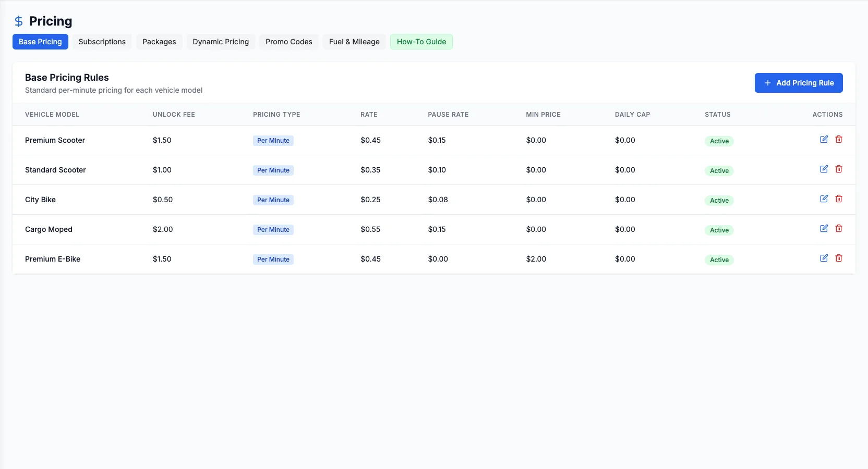Click the $2.00 unlock fee for Cargo Moped
Screen dimensions: 868x469
tap(163, 229)
